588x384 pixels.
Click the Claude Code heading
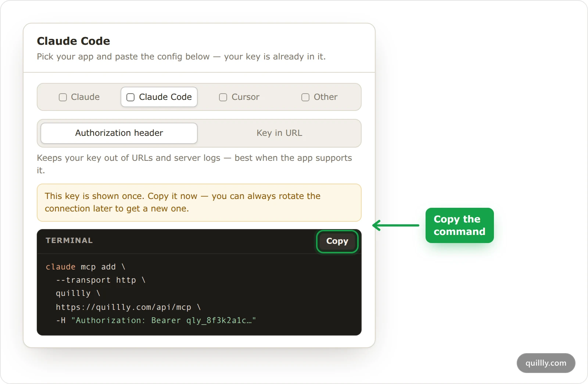click(73, 41)
